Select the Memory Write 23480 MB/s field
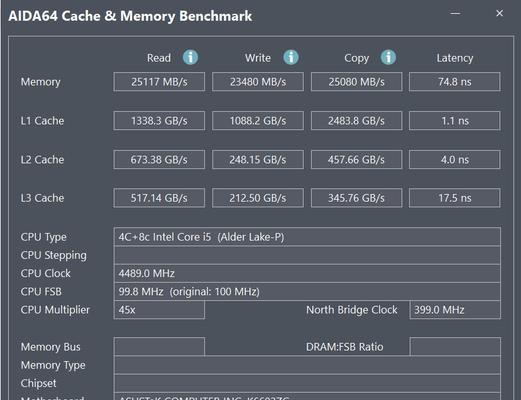Screen dimensions: 521x400 click(258, 82)
